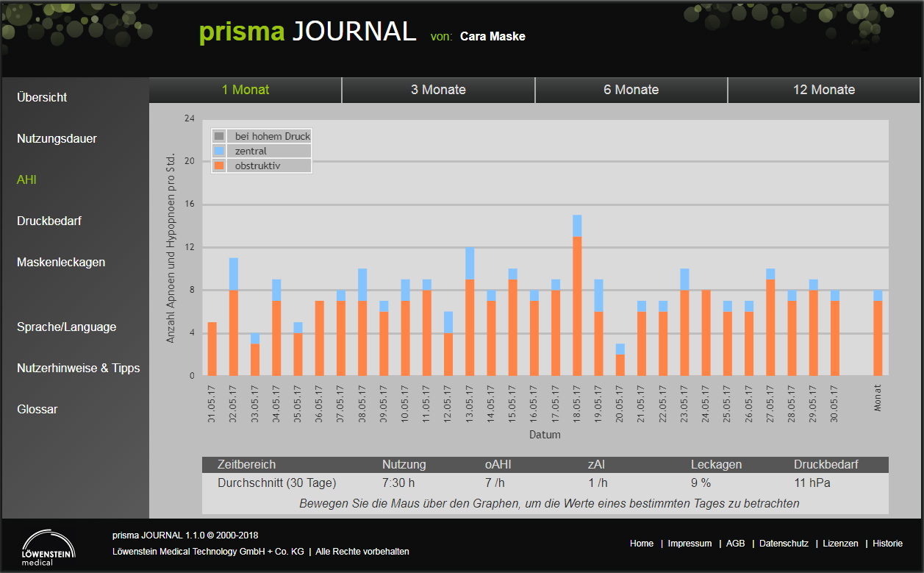Click the user name 'Cara Maske'

493,36
